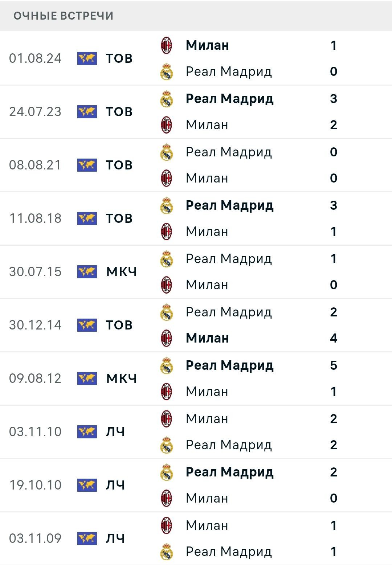Open bold Милан link in 30.12.14 match
Screen dimensions: 392x565
(207, 338)
